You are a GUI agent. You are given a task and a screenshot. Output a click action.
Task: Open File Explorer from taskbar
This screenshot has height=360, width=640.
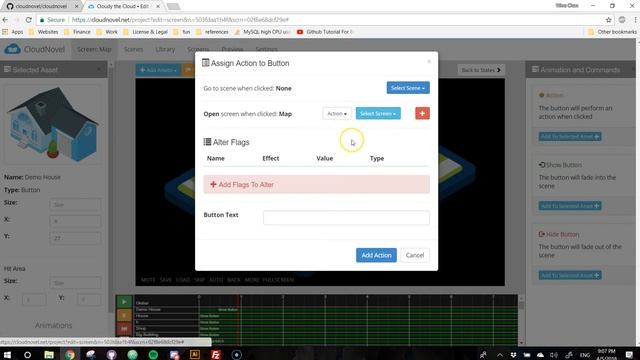coord(49,354)
